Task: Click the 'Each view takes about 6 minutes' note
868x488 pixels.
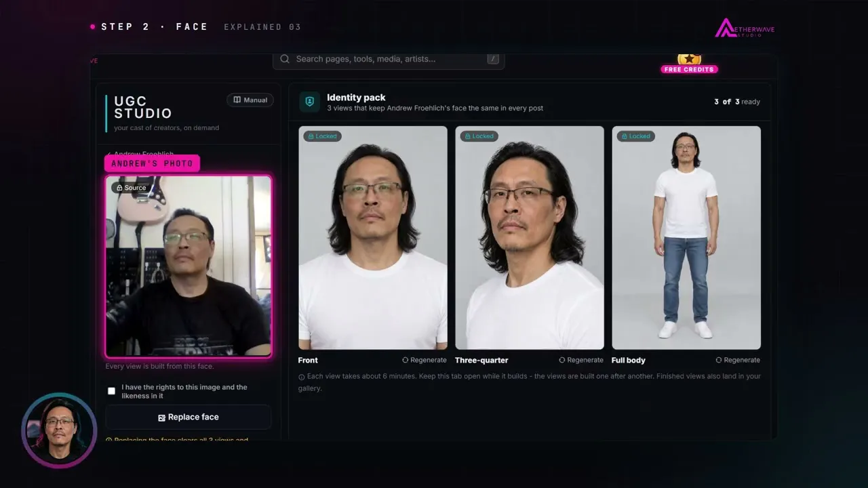Action: coord(530,382)
